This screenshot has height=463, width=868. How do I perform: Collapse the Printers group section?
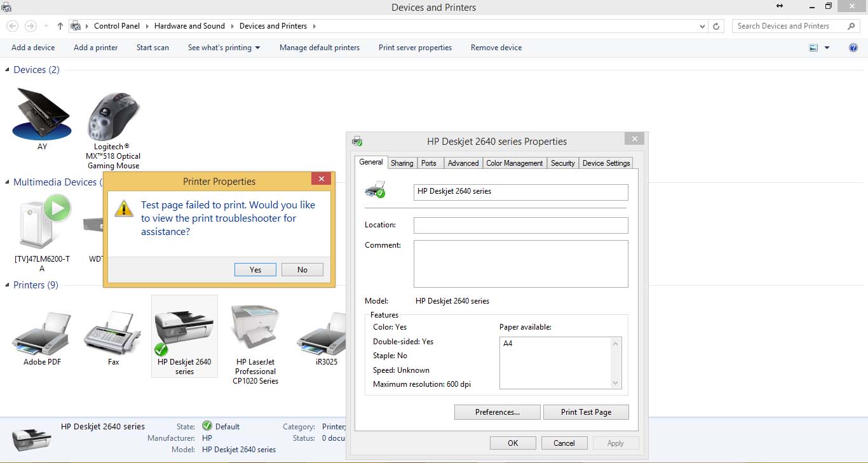coord(8,285)
